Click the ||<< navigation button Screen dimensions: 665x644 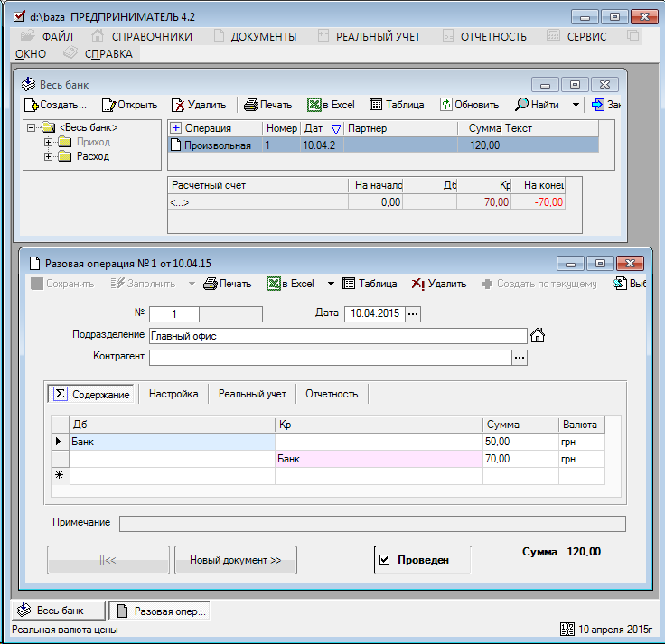[x=108, y=560]
